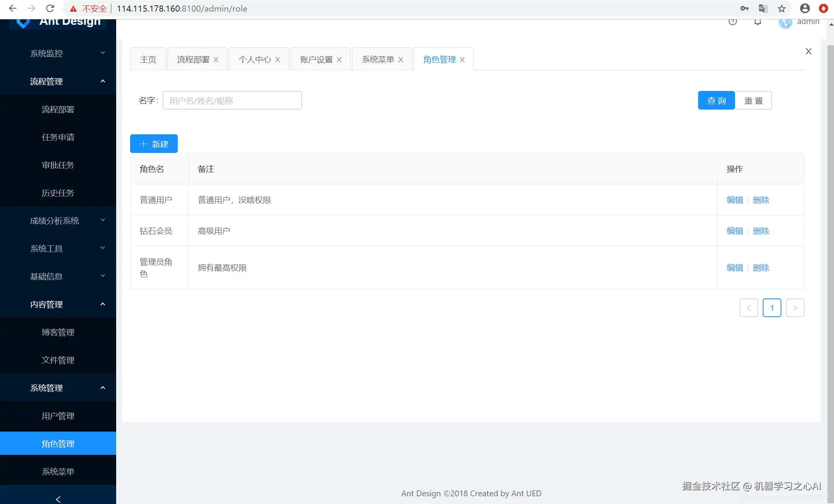Close the 系统菜单 tab with its X
Viewport: 834px width, 504px height.
(401, 60)
